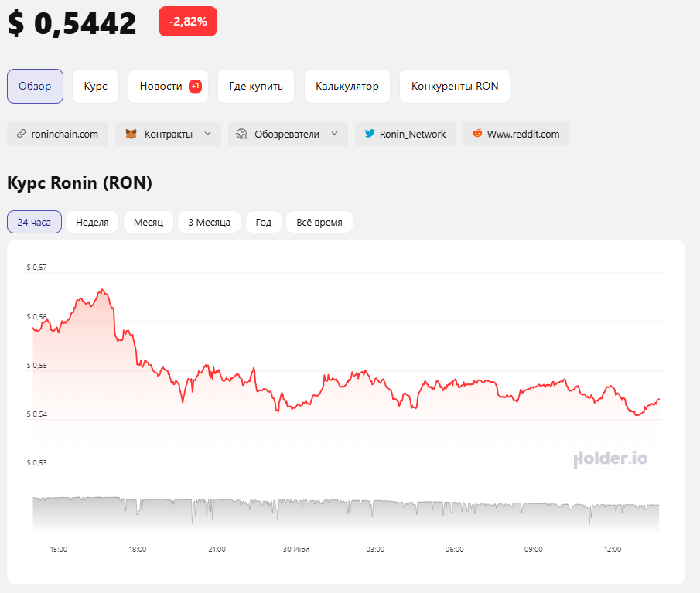This screenshot has height=593, width=700.
Task: Click the $ 0,56 axis label
Action: click(x=36, y=316)
